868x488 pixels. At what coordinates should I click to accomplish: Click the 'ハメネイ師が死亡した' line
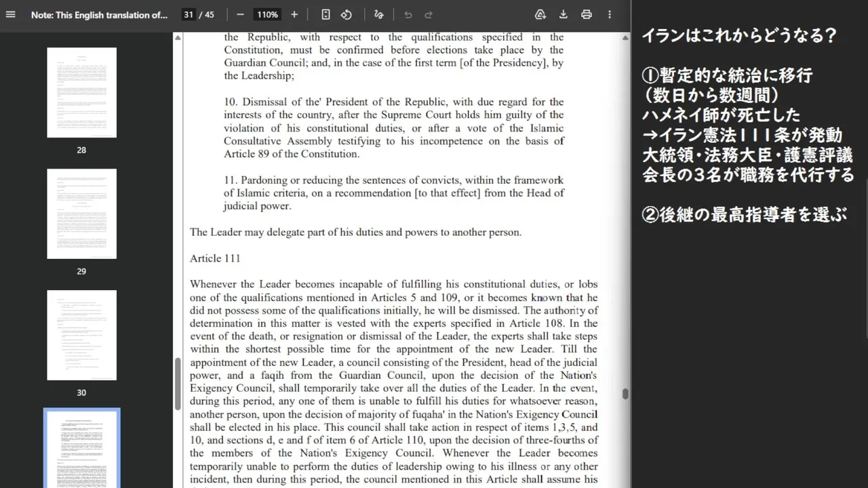tap(721, 115)
